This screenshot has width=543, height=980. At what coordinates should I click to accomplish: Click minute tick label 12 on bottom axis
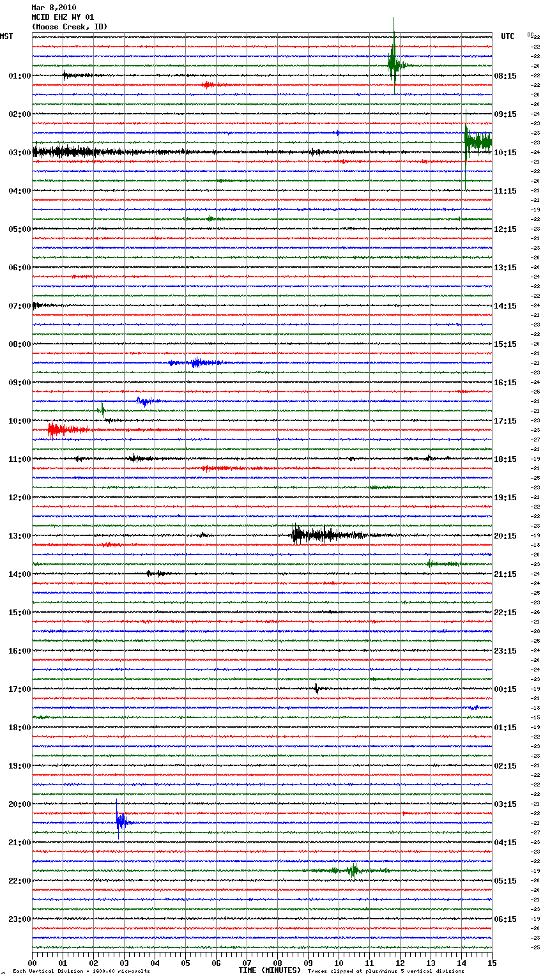pos(400,963)
